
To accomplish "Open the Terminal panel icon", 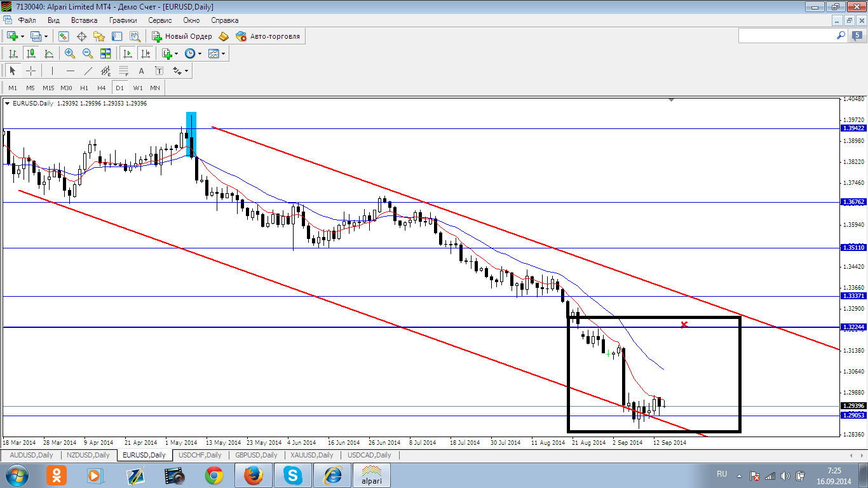I will point(116,36).
